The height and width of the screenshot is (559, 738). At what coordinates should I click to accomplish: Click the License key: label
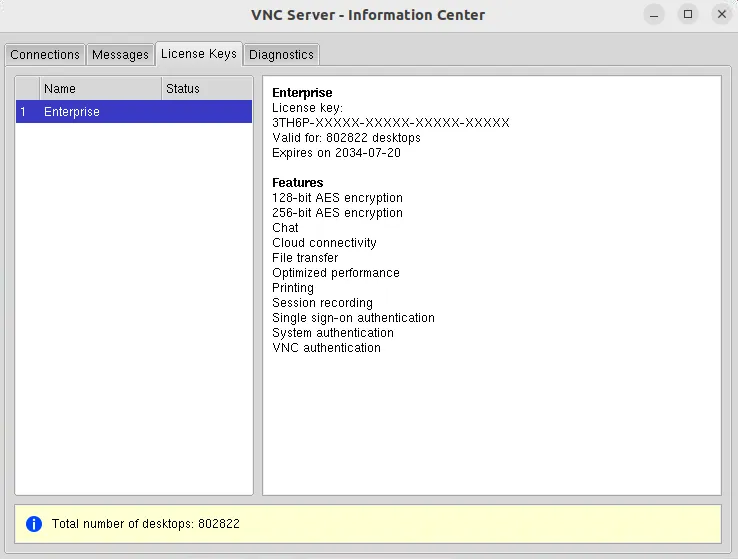(x=307, y=108)
